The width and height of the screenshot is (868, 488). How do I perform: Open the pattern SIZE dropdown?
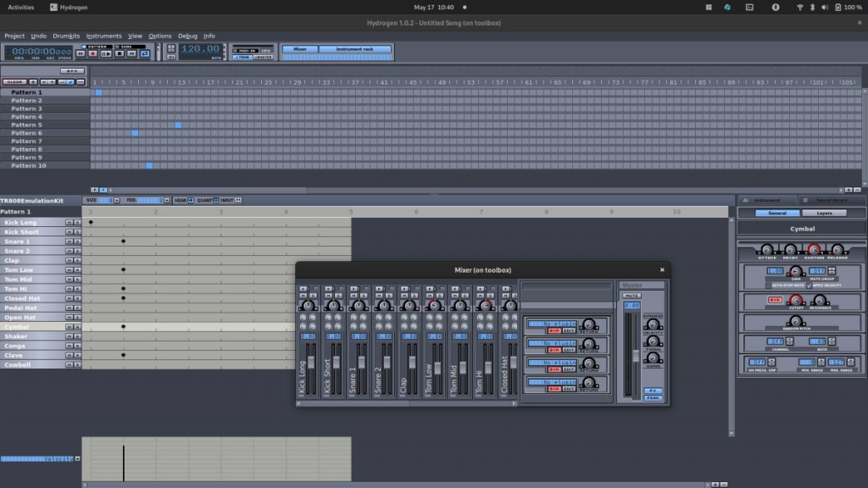(117, 200)
